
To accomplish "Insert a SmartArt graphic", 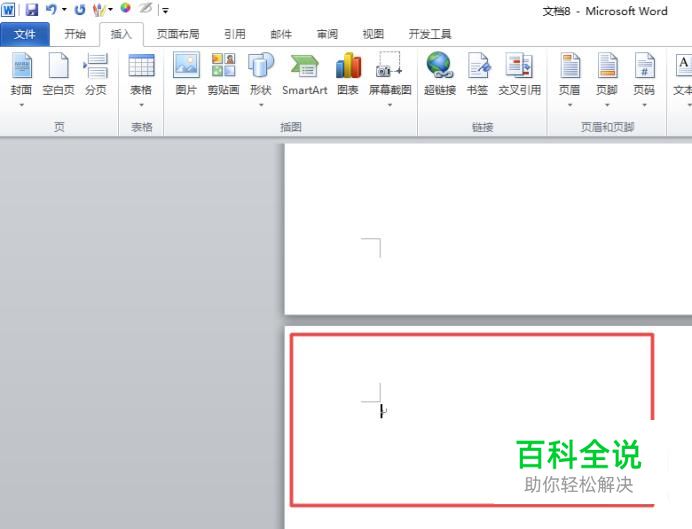I will (305, 74).
